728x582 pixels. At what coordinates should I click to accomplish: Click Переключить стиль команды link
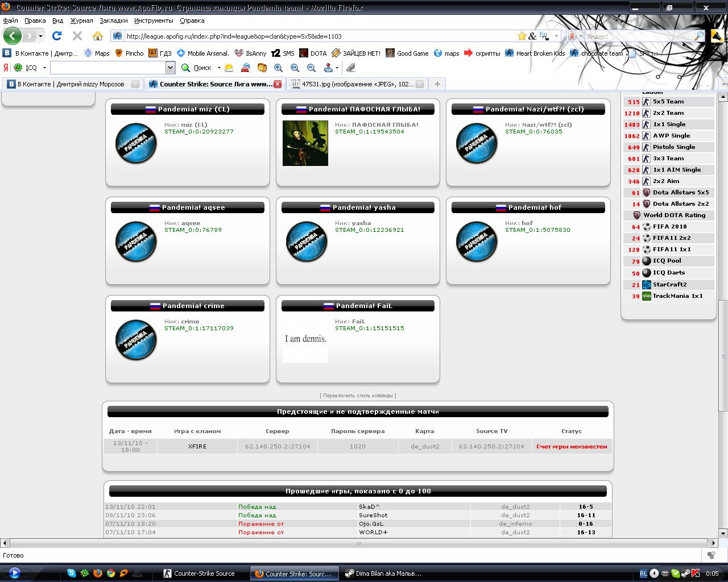pos(358,396)
